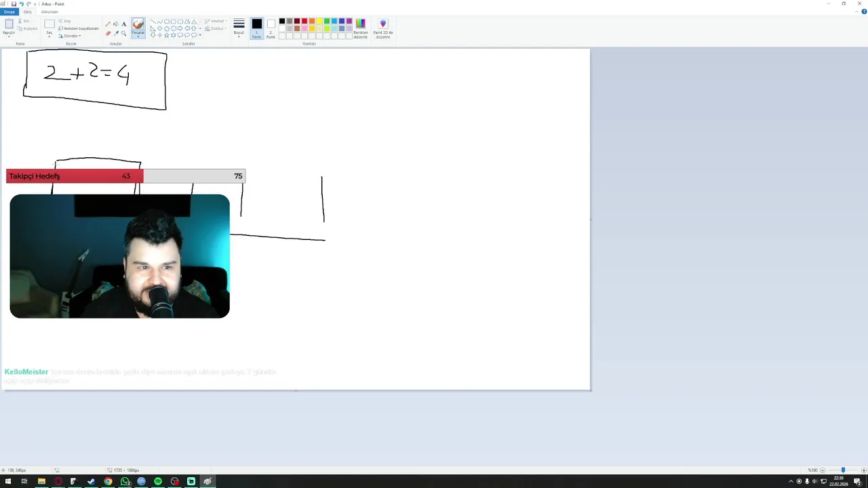Click the Redo icon in title bar
Screen dimensions: 868x488
tap(28, 4)
